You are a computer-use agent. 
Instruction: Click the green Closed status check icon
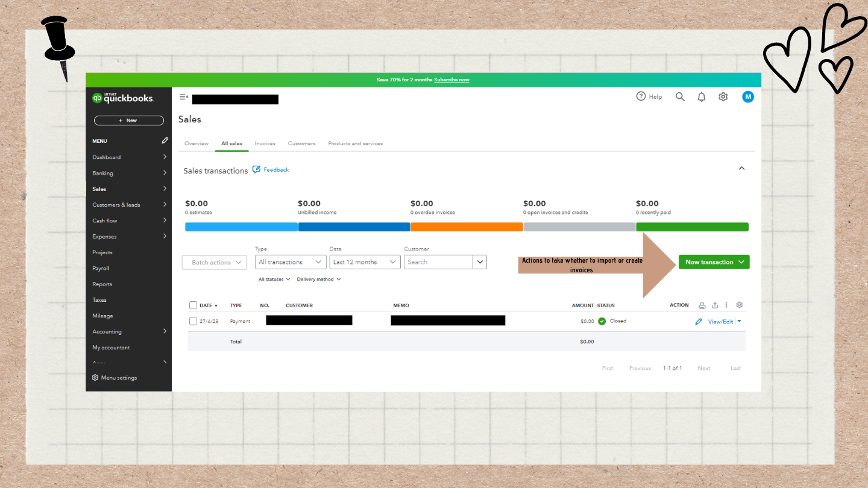(x=602, y=321)
